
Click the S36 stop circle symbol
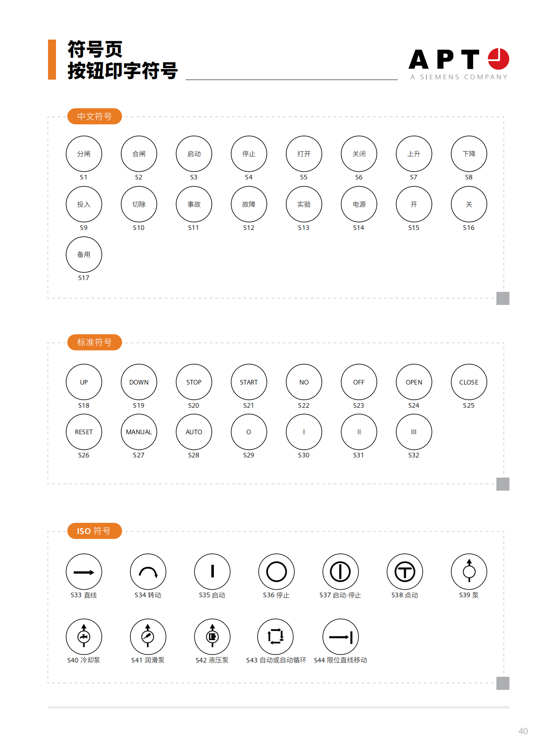tap(276, 572)
